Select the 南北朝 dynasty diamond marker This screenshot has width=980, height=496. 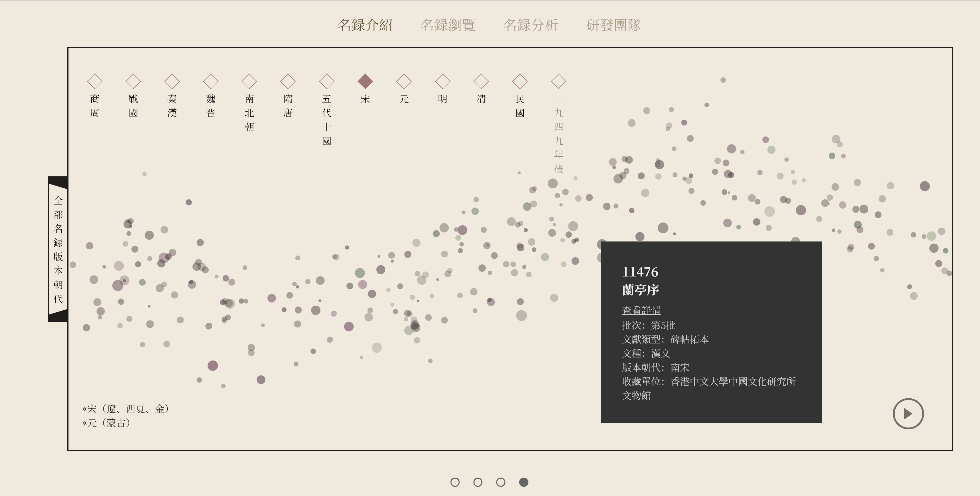249,81
